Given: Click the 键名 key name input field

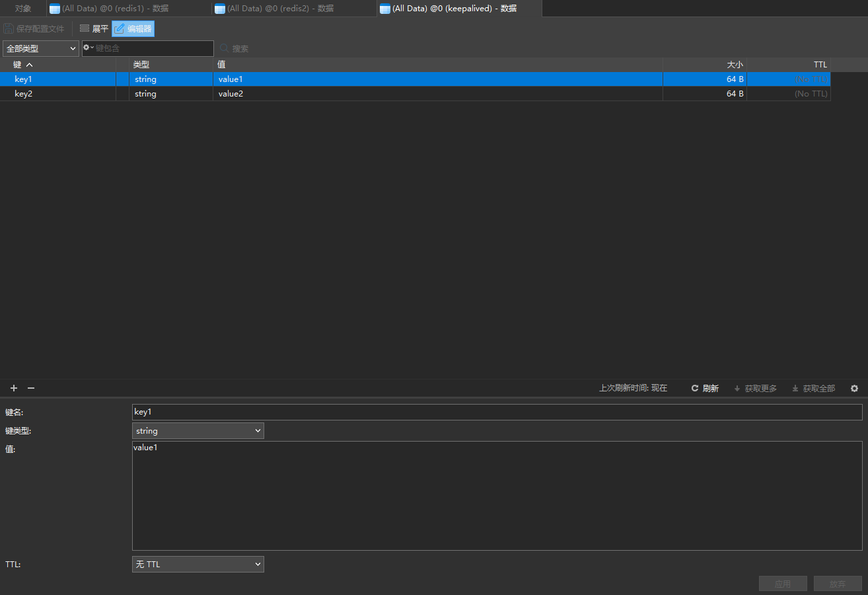Looking at the screenshot, I should [497, 413].
